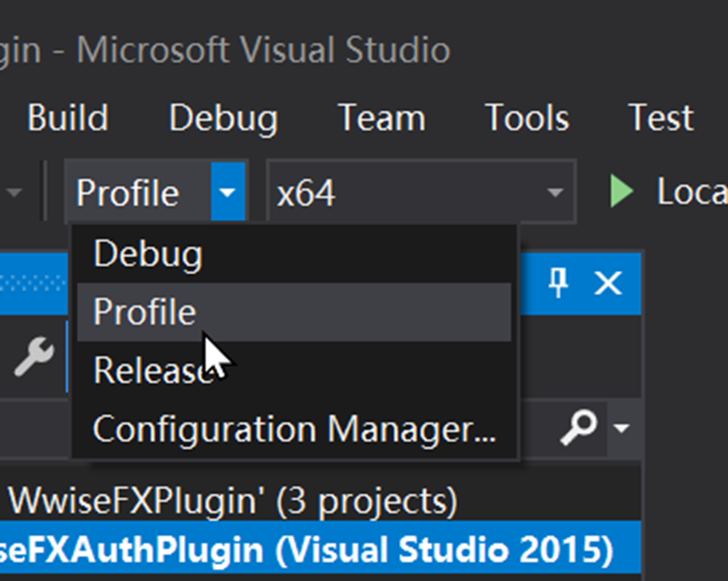The image size is (728, 581).
Task: Select the Solution 'WwiseFXPlugin' node
Action: 231,500
